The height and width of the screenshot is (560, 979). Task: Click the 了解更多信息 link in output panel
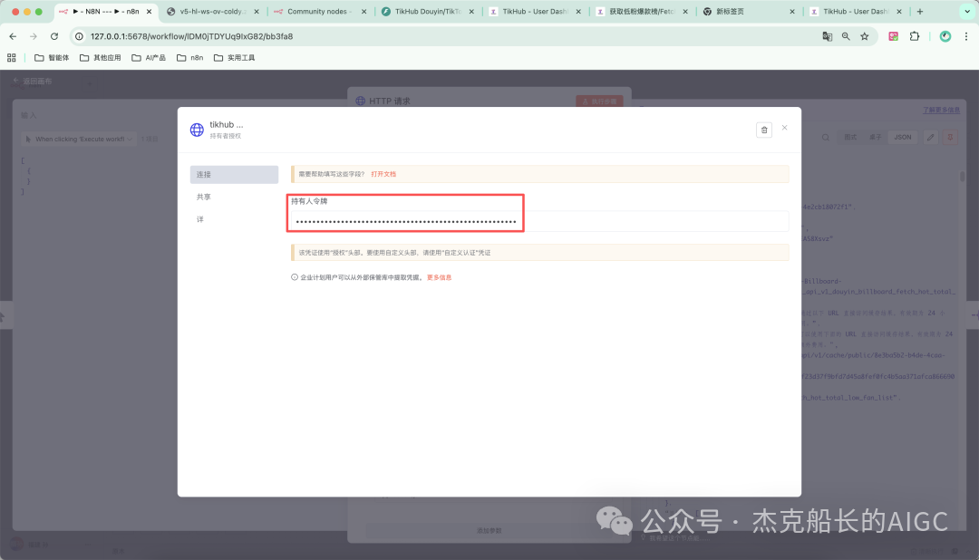[x=942, y=110]
